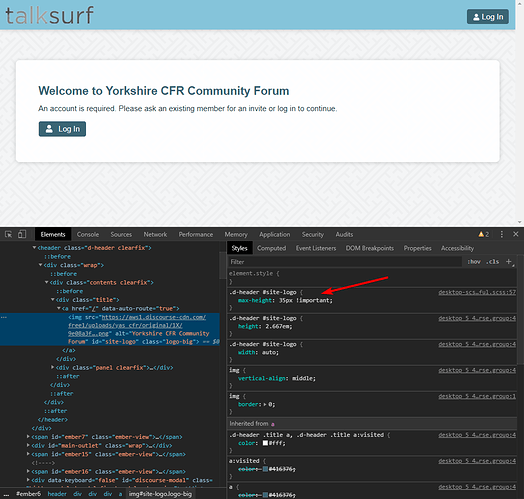Click the Log In button in welcome box
Screen dimensions: 524x499
[x=62, y=129]
